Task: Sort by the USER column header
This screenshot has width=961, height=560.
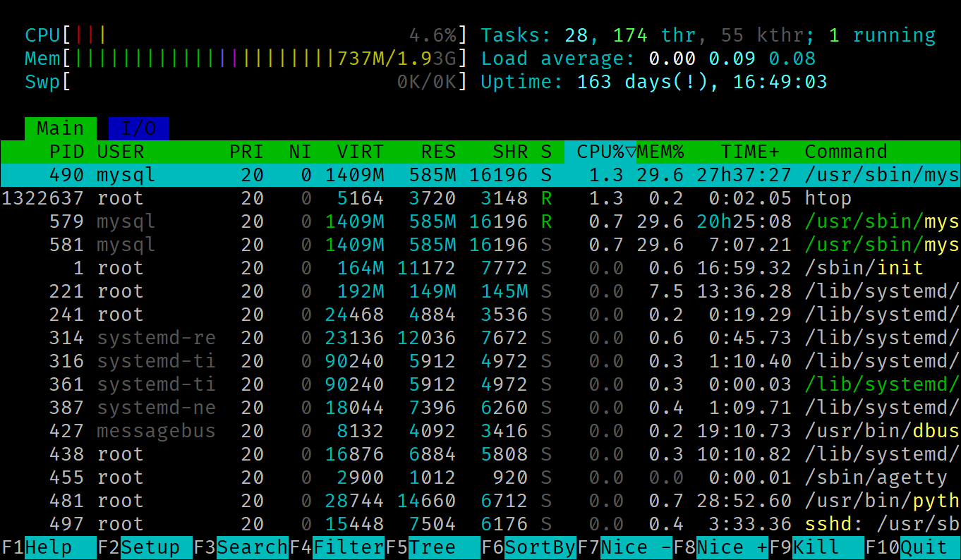Action: click(x=120, y=151)
